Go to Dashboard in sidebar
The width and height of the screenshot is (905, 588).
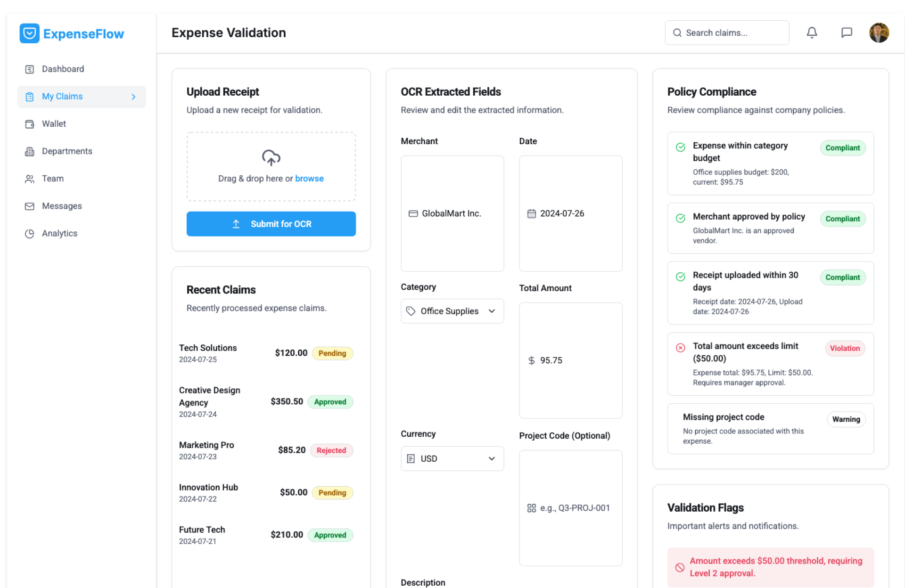63,69
